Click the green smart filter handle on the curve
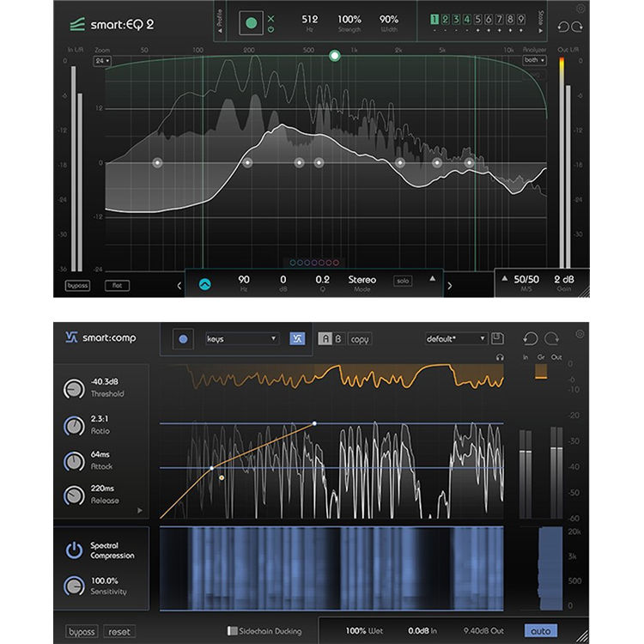This screenshot has width=644, height=644. click(x=335, y=56)
